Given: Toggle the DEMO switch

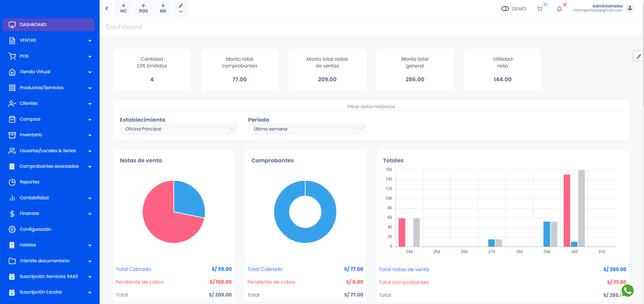Looking at the screenshot, I should click(x=505, y=9).
